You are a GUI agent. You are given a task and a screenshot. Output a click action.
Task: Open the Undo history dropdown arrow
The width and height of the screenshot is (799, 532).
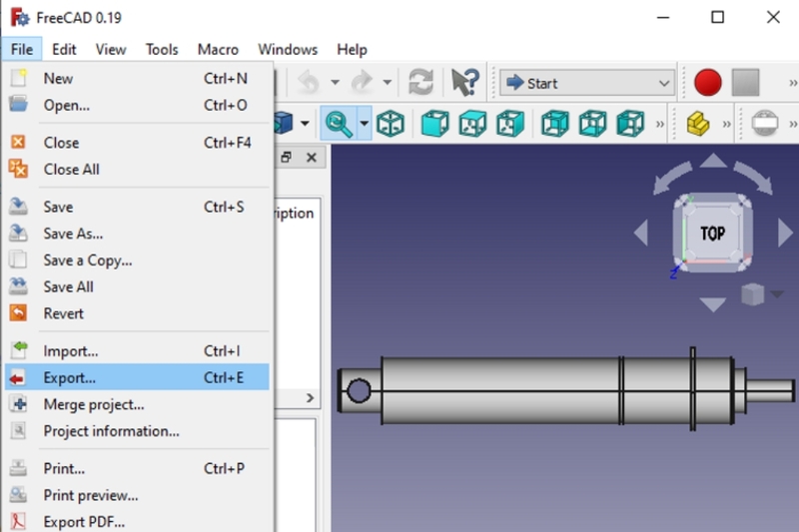[x=335, y=82]
